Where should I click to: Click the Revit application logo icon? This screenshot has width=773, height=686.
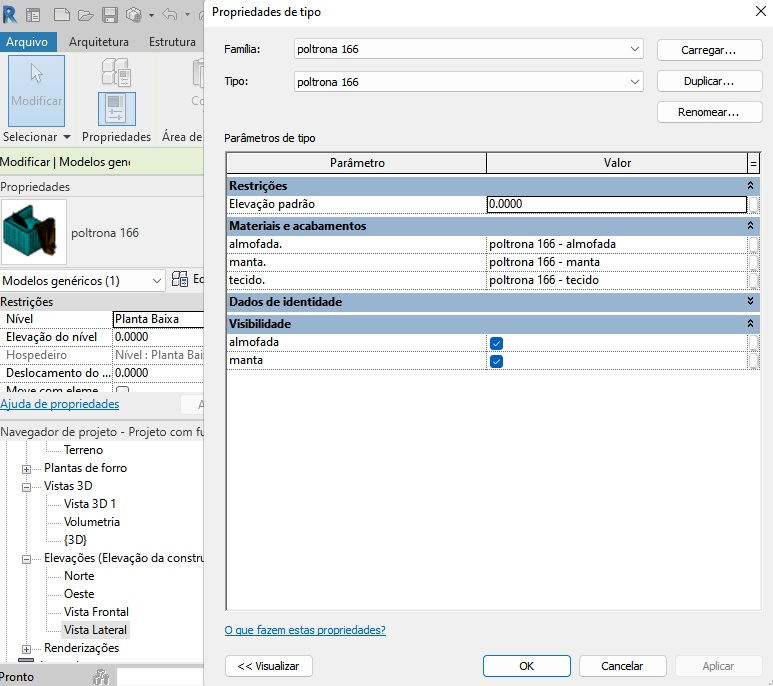click(9, 15)
